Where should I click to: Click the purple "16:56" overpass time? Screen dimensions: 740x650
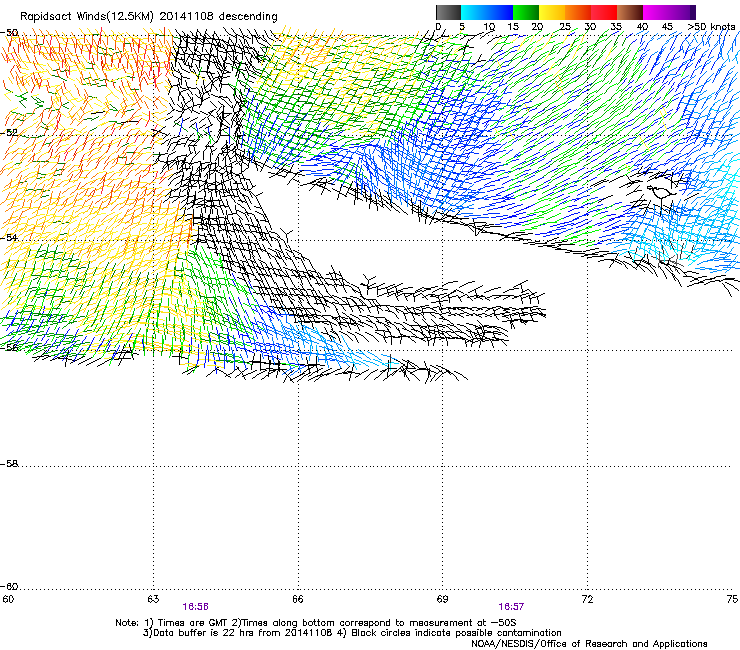[x=195, y=607]
